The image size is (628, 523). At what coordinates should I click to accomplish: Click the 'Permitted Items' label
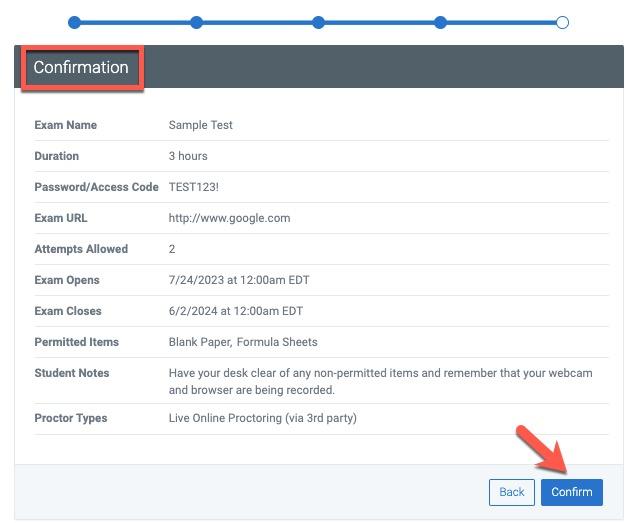[76, 342]
